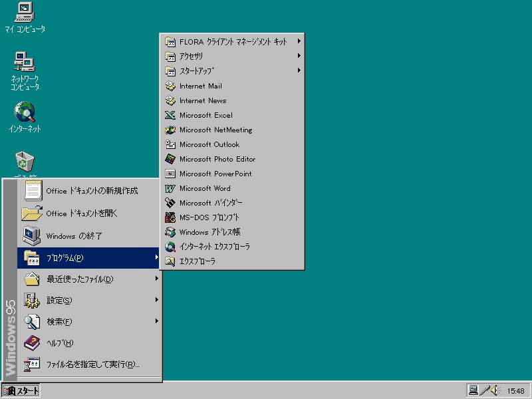This screenshot has width=532, height=399.
Task: Choose Office ドキュメントの新規作成 in Start menu
Action: (x=88, y=191)
